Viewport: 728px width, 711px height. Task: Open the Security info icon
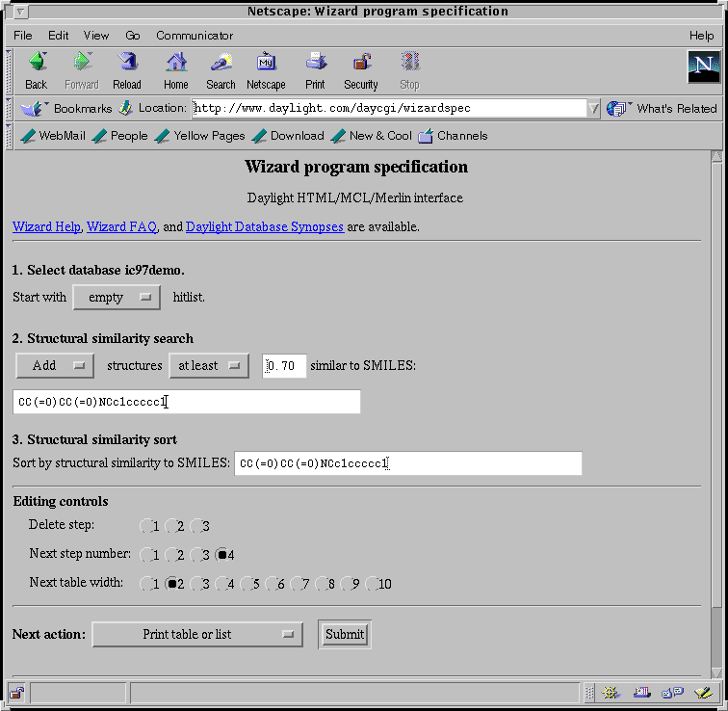[x=361, y=64]
